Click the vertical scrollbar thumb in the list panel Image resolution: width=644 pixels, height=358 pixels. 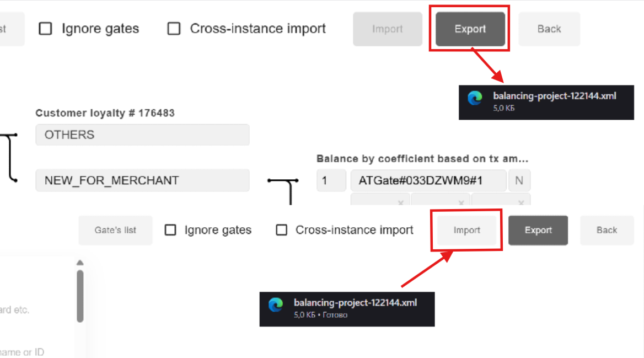pos(80,295)
